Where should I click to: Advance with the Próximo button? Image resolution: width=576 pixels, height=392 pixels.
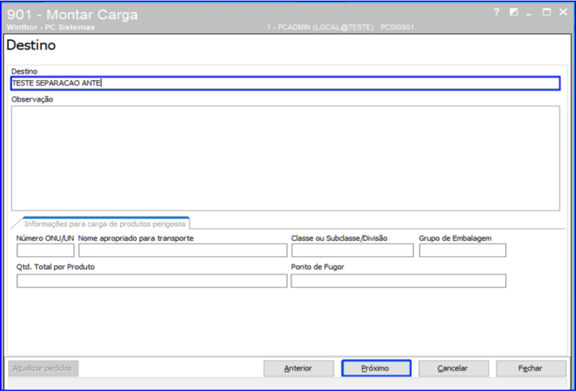376,368
